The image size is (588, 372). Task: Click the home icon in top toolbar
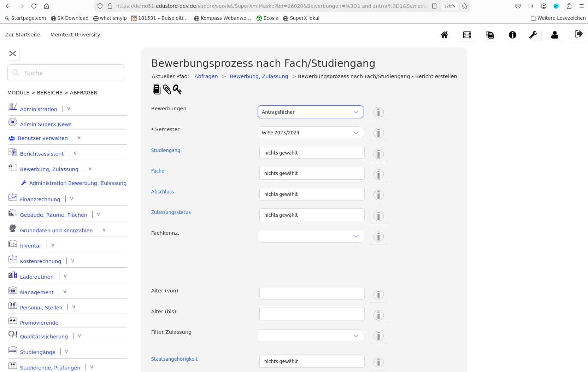coord(444,35)
